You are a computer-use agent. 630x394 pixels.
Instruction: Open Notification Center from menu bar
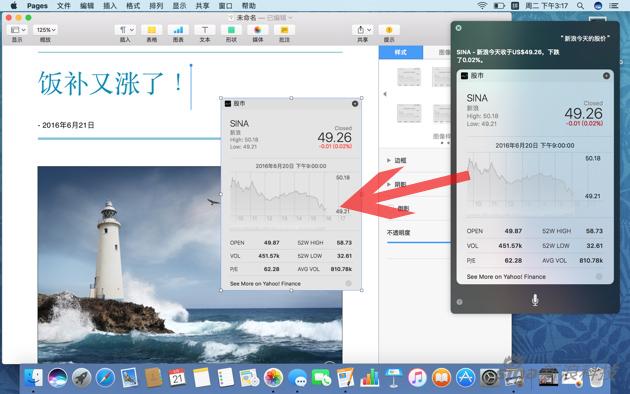point(614,6)
